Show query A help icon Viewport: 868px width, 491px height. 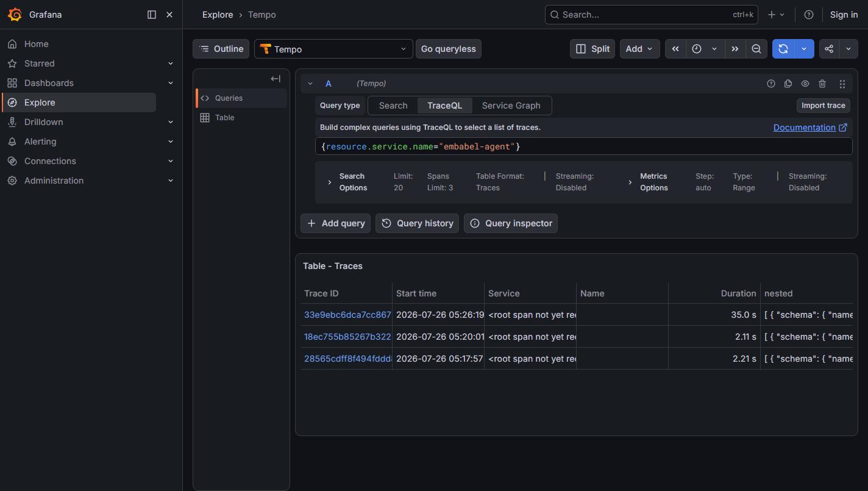[771, 84]
